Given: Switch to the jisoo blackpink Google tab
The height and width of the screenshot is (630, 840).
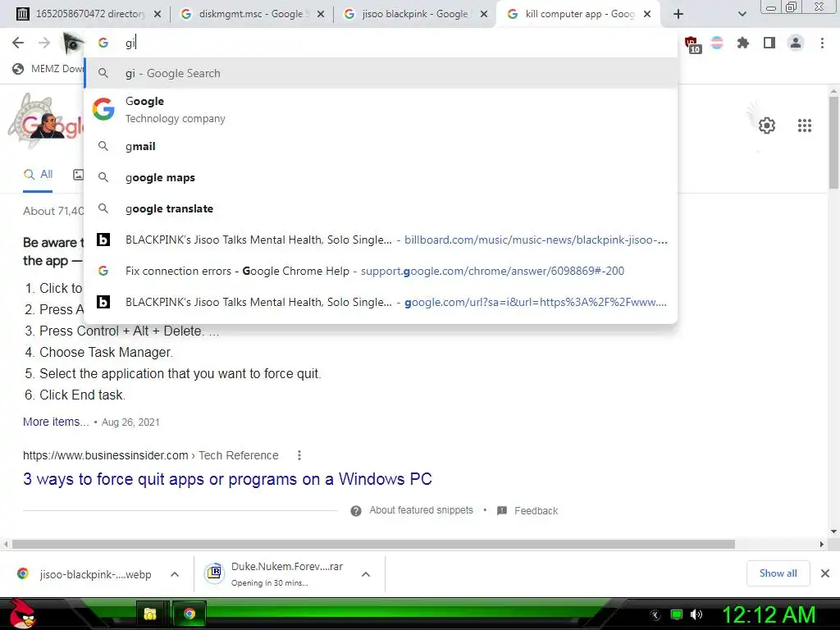Looking at the screenshot, I should coord(417,14).
